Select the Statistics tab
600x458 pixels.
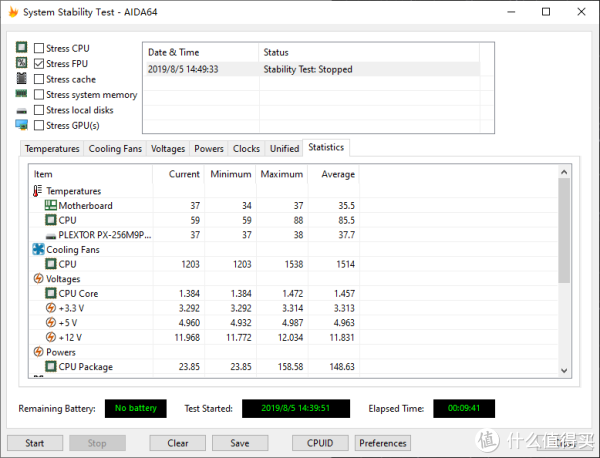tap(326, 147)
